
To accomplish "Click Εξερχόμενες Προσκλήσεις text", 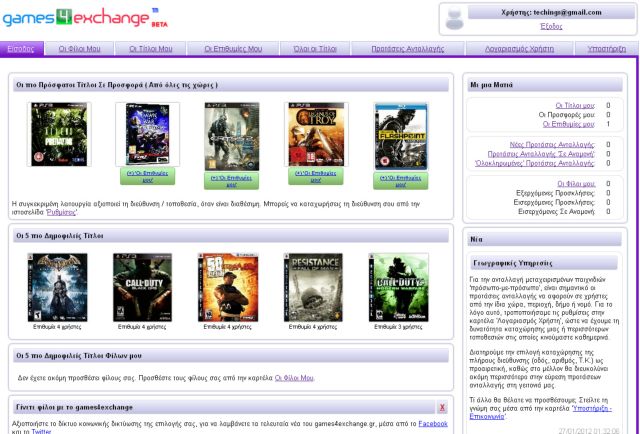I will [556, 193].
